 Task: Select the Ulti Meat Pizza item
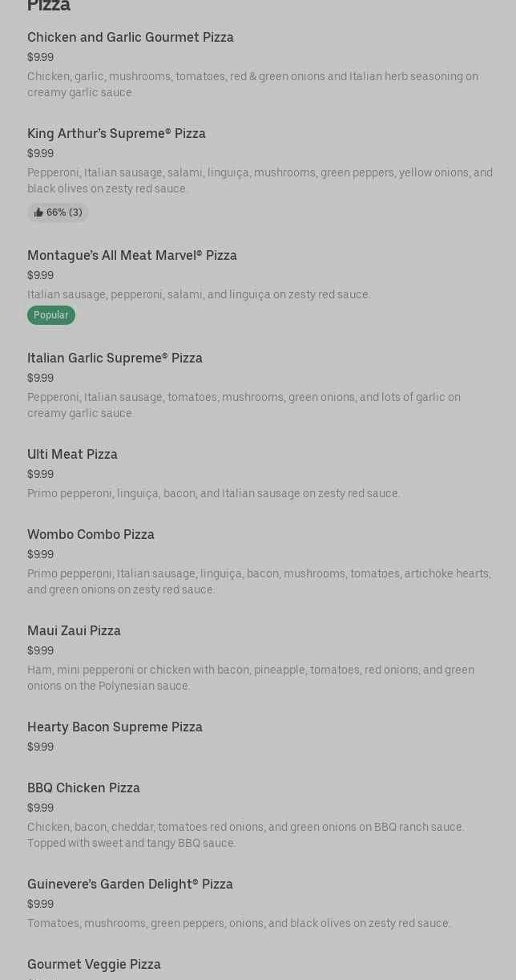click(x=72, y=455)
